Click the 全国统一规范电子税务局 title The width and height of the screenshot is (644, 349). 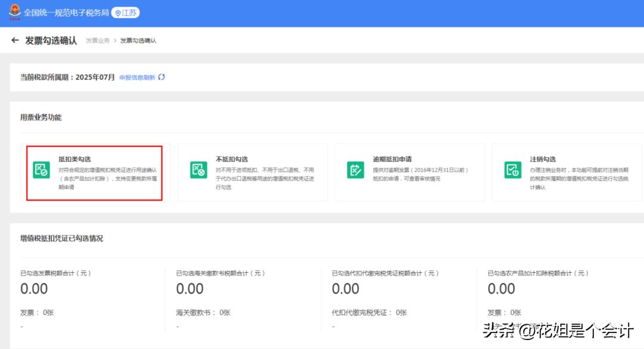66,13
